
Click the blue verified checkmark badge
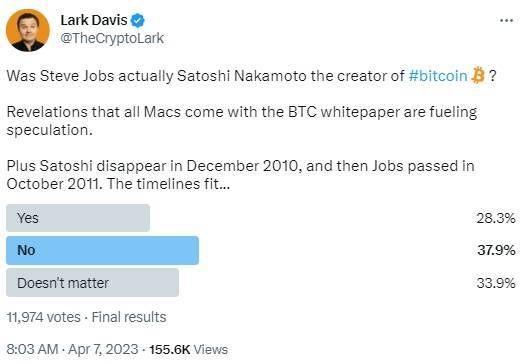(137, 21)
